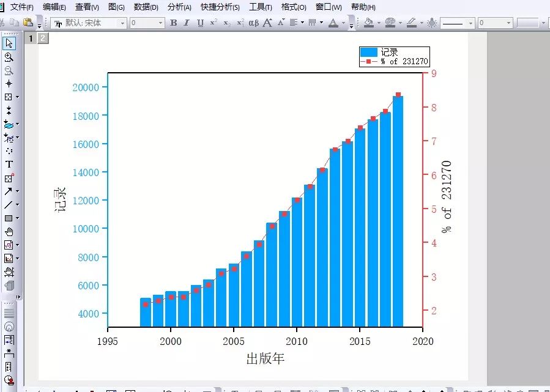550x392 pixels.
Task: Toggle italic formatting
Action: pyautogui.click(x=187, y=23)
